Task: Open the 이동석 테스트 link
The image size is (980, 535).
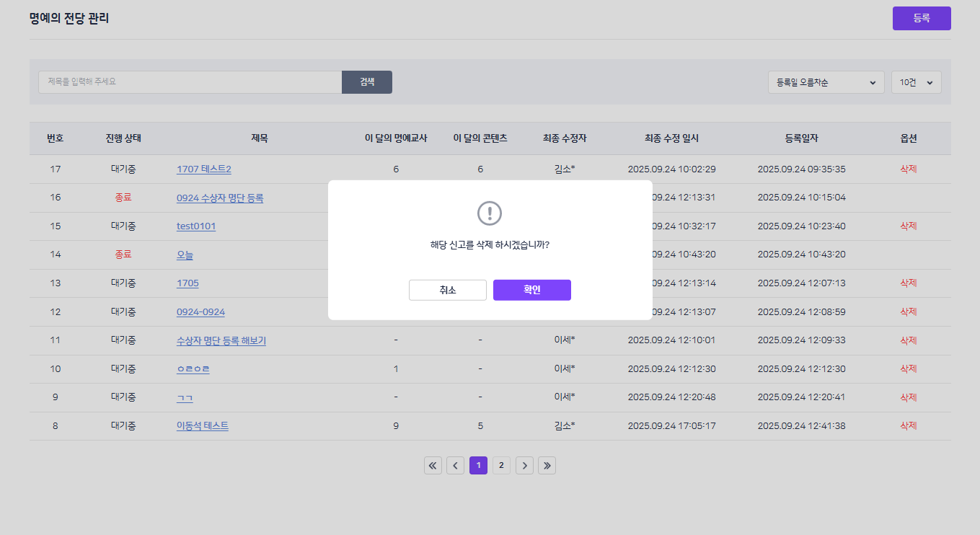Action: [x=202, y=426]
